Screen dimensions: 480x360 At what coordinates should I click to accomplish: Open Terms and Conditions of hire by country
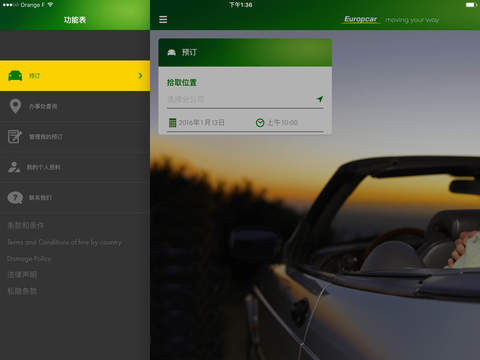click(65, 243)
